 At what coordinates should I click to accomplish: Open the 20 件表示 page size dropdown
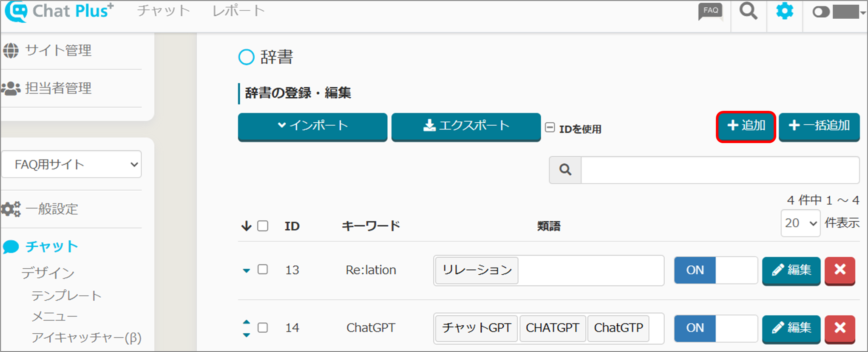click(800, 223)
